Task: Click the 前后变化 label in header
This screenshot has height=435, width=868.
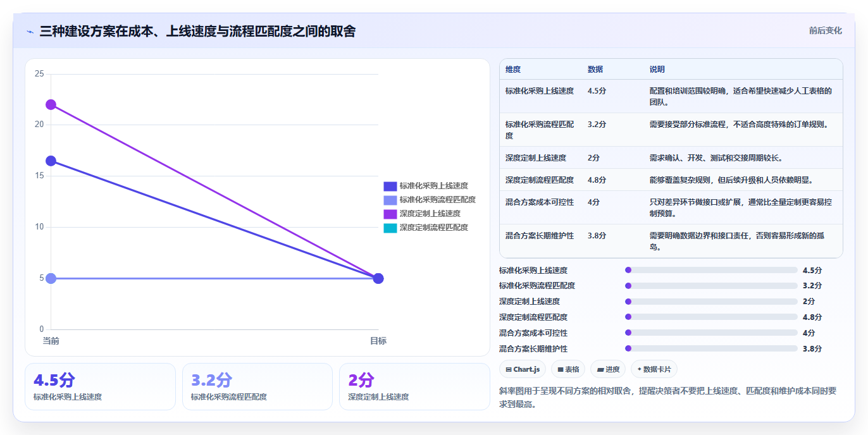Action: pos(825,30)
